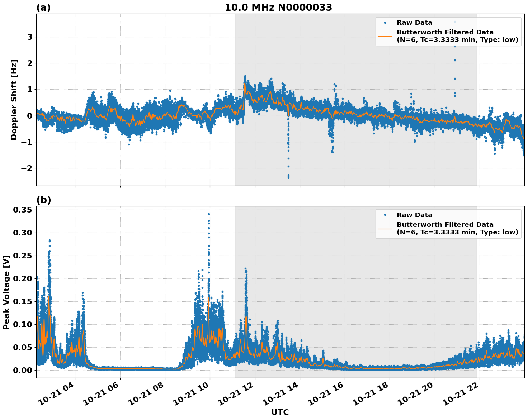Select the Raw Data legend marker in panel (b)
Viewport: 528px width, 420px height.
[385, 214]
